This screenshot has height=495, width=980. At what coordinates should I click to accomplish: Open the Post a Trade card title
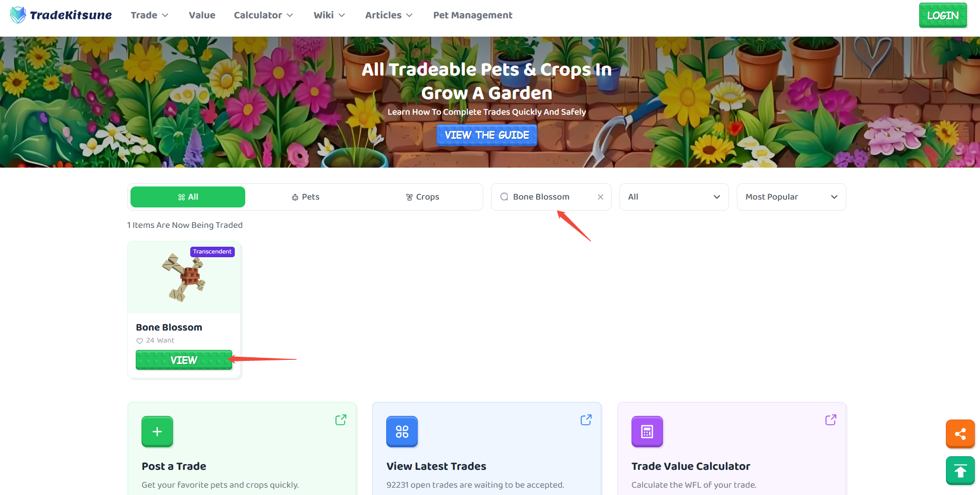pos(174,466)
